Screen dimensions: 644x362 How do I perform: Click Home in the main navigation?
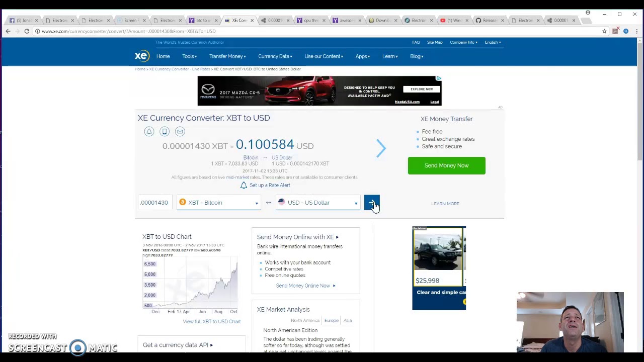163,56
